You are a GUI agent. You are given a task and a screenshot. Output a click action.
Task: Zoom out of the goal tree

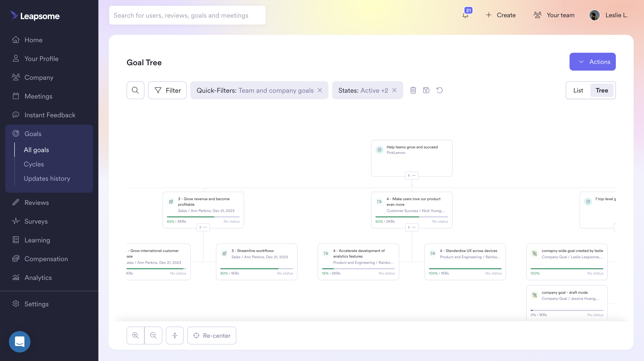153,335
